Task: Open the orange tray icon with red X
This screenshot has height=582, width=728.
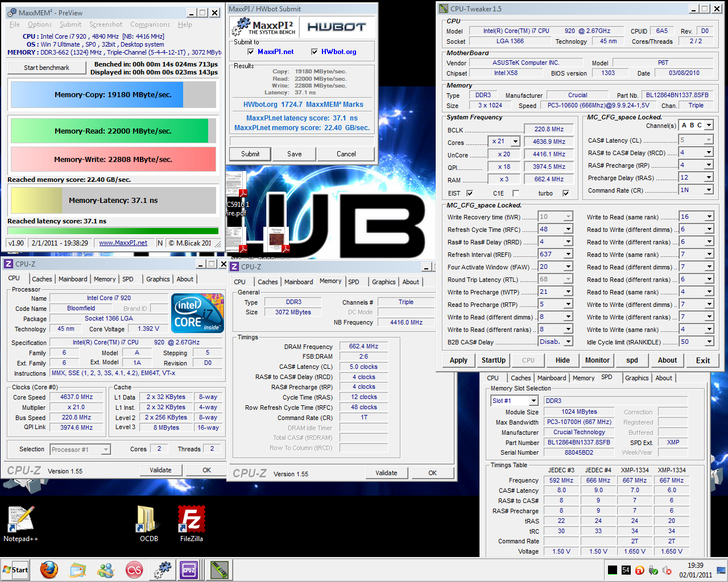Action: click(x=639, y=570)
